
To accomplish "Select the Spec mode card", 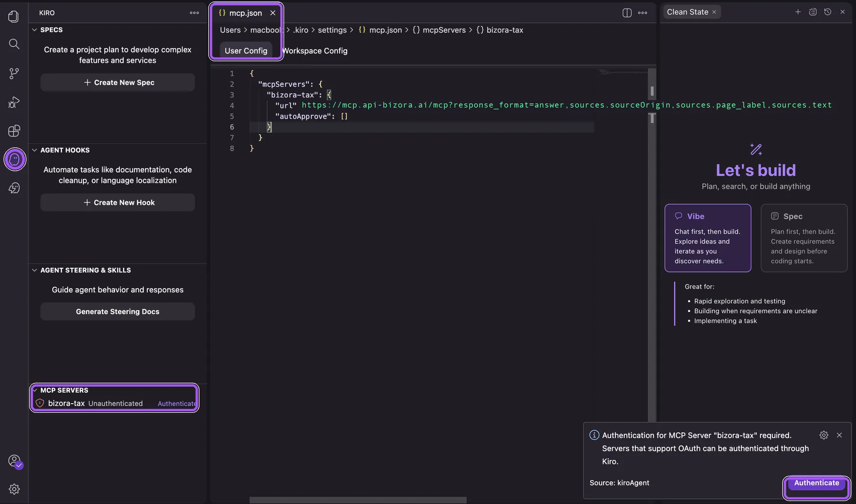I will pyautogui.click(x=804, y=238).
